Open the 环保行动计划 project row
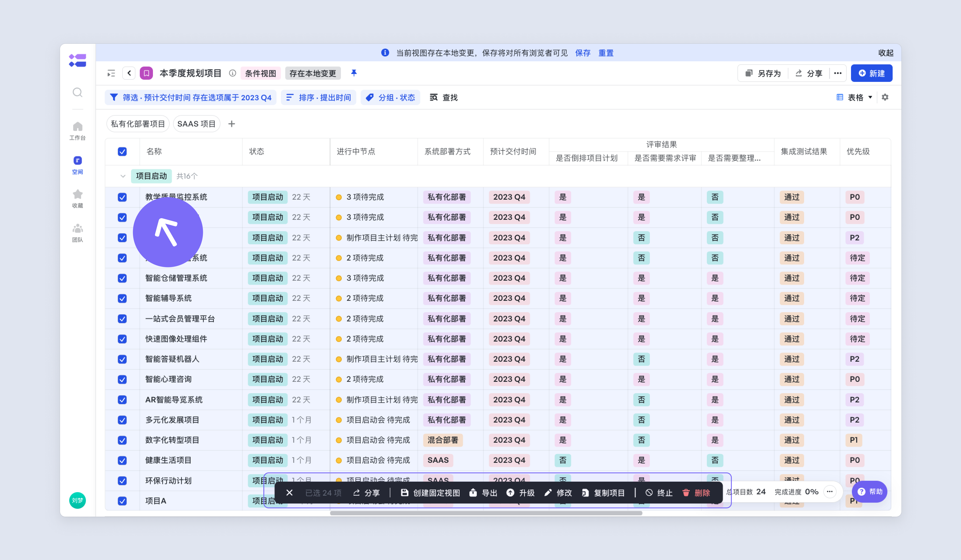961x560 pixels. pyautogui.click(x=168, y=480)
